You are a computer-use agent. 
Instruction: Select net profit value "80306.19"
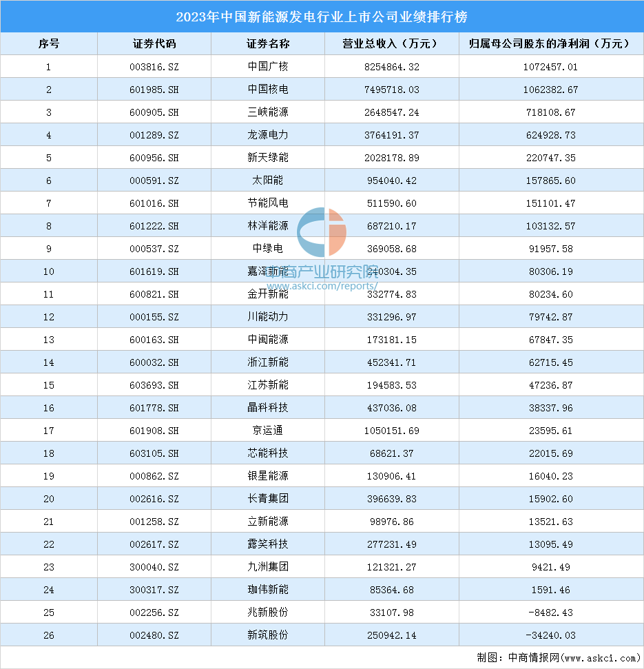(x=550, y=271)
